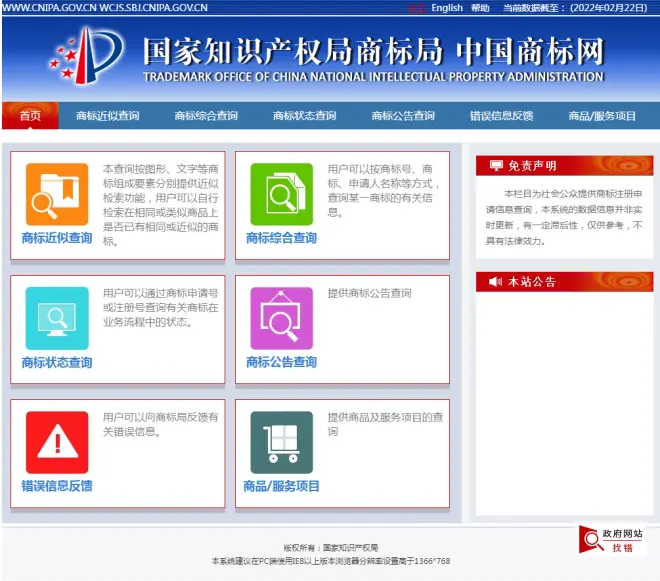Click the orange 商标近似查询 folder icon
660x581 pixels.
click(57, 194)
